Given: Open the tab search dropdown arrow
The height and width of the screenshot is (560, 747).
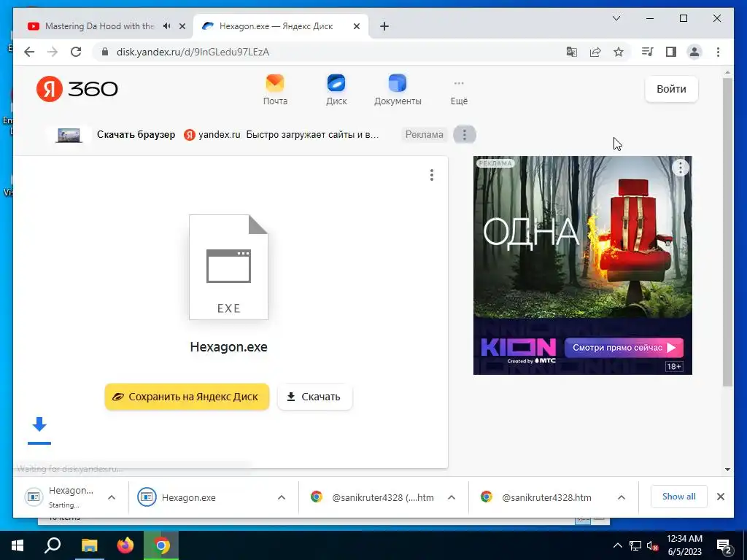Looking at the screenshot, I should pos(616,18).
